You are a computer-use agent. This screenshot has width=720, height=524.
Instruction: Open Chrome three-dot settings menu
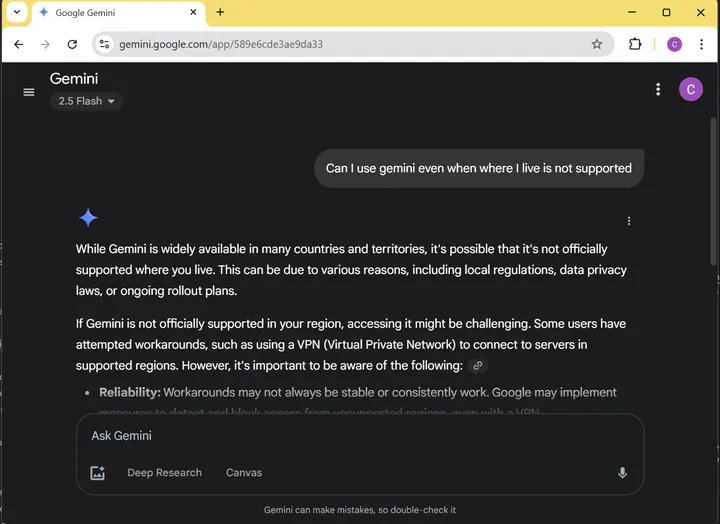coord(701,44)
